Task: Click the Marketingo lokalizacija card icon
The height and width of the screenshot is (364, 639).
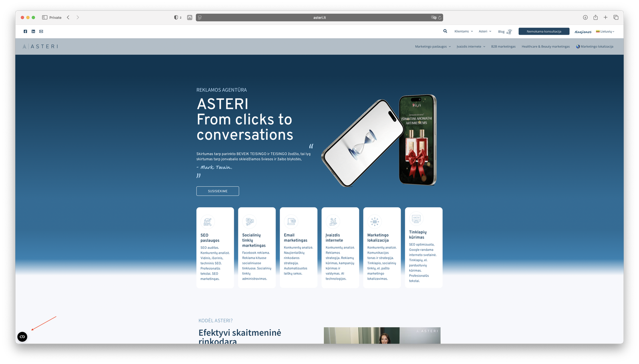Action: pos(375,222)
